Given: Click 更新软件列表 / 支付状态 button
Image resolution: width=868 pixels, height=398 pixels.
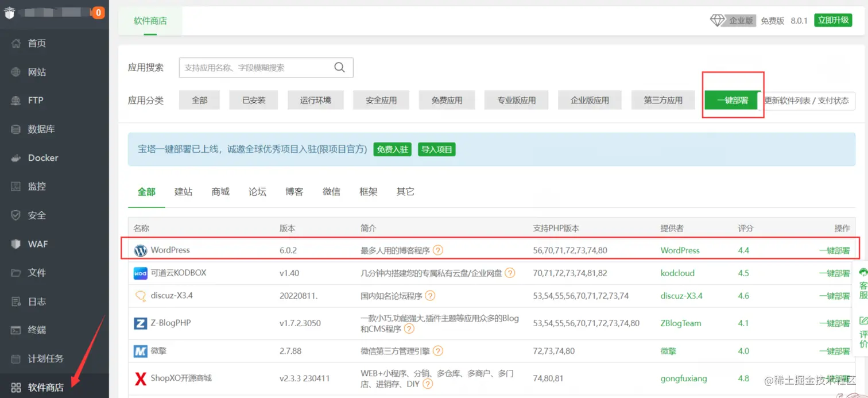Looking at the screenshot, I should [x=807, y=101].
